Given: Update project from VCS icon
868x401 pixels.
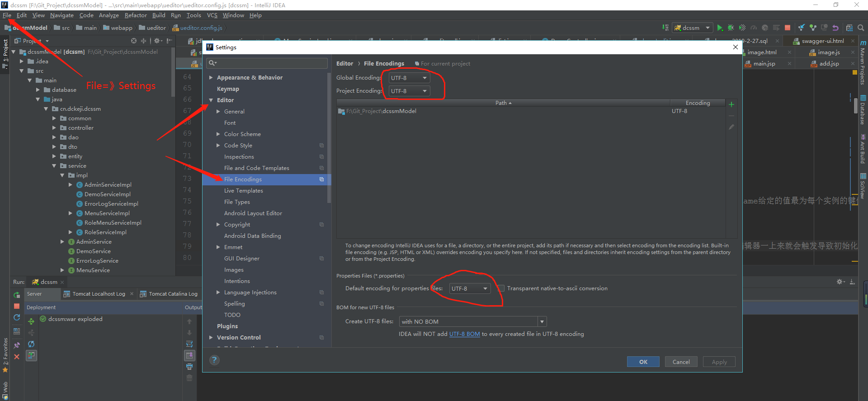Looking at the screenshot, I should 801,28.
